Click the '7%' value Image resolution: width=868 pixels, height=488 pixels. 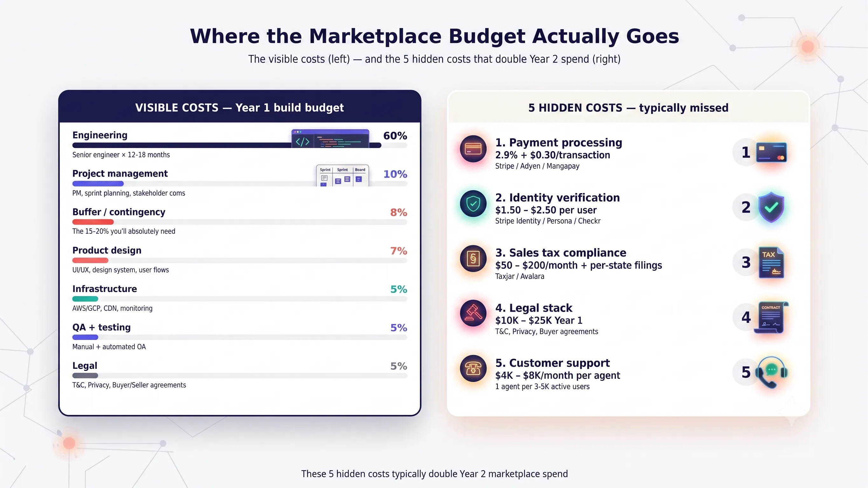click(x=399, y=251)
